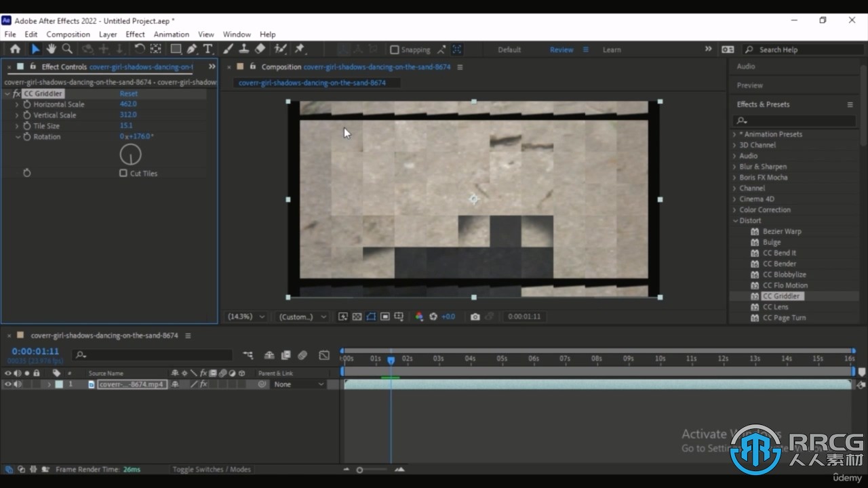Open the Composition menu
This screenshot has height=488, width=868.
click(68, 34)
